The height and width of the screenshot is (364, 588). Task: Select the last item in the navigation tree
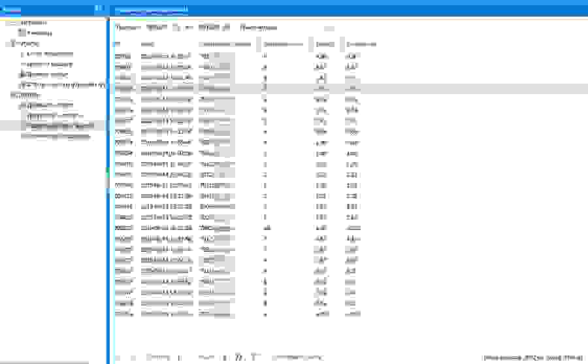[55, 136]
